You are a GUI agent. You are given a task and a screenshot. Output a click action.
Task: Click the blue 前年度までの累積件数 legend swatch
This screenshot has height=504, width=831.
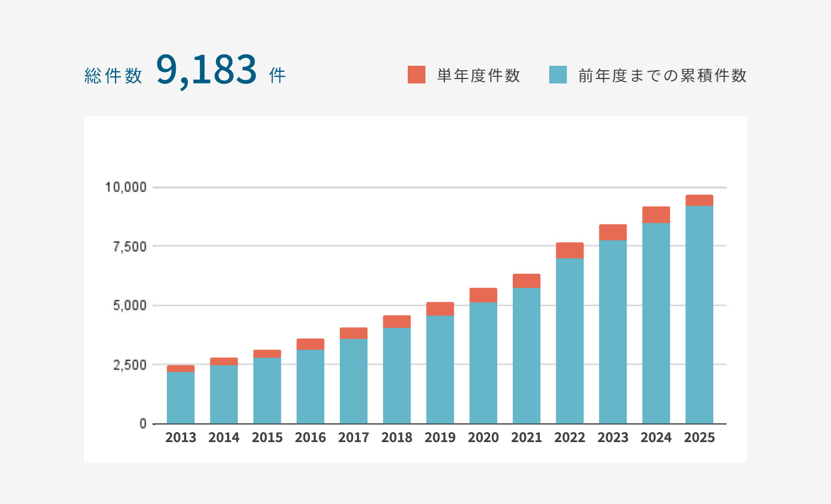coord(558,75)
